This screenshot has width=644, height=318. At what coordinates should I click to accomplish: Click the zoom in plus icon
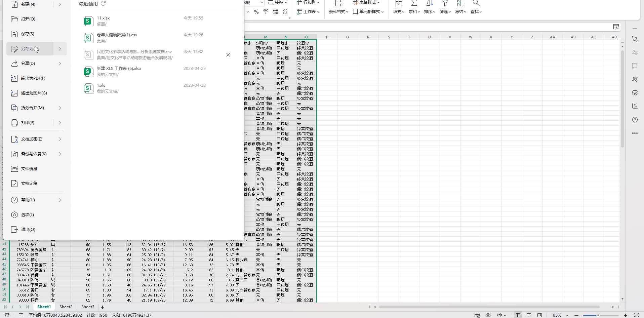pos(626,315)
